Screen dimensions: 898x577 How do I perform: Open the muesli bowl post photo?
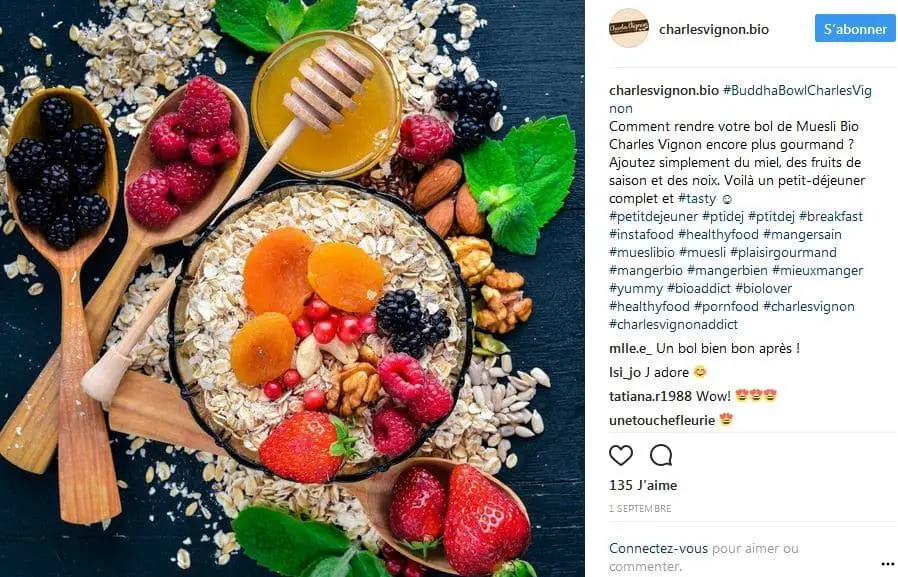(x=292, y=288)
